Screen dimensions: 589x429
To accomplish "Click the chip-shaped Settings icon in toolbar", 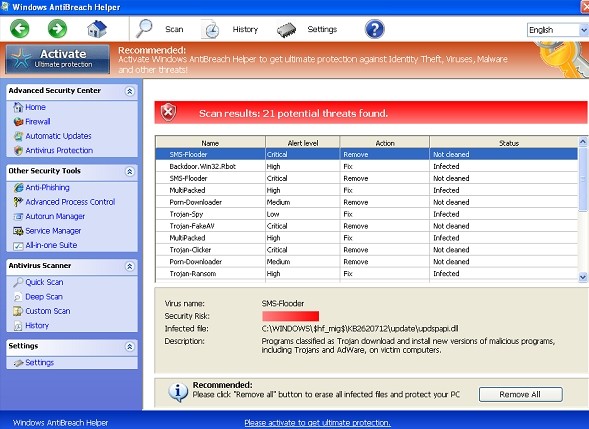I will pyautogui.click(x=287, y=30).
